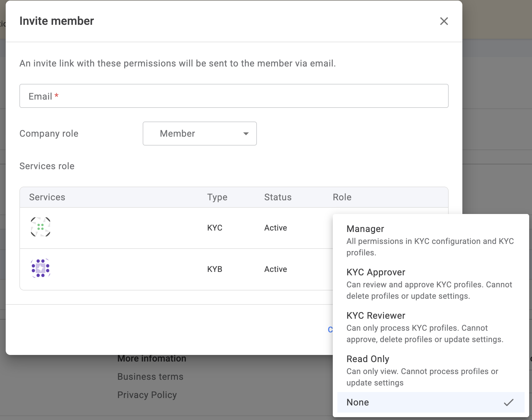
Task: Close the Invite member dialog
Action: 444,21
